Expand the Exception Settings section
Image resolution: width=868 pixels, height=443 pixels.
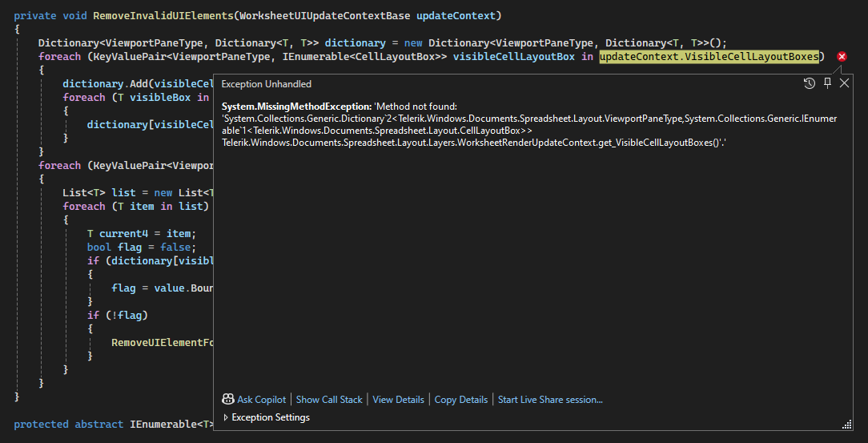(226, 417)
